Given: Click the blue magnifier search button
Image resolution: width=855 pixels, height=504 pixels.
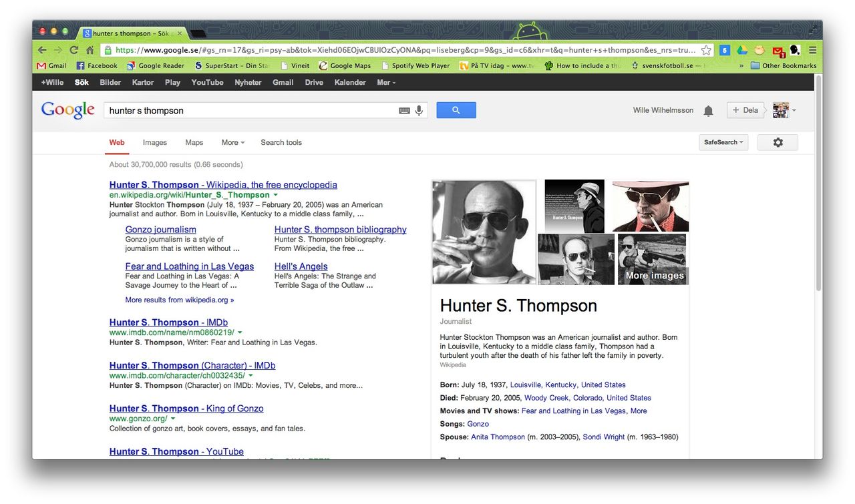Looking at the screenshot, I should [456, 110].
